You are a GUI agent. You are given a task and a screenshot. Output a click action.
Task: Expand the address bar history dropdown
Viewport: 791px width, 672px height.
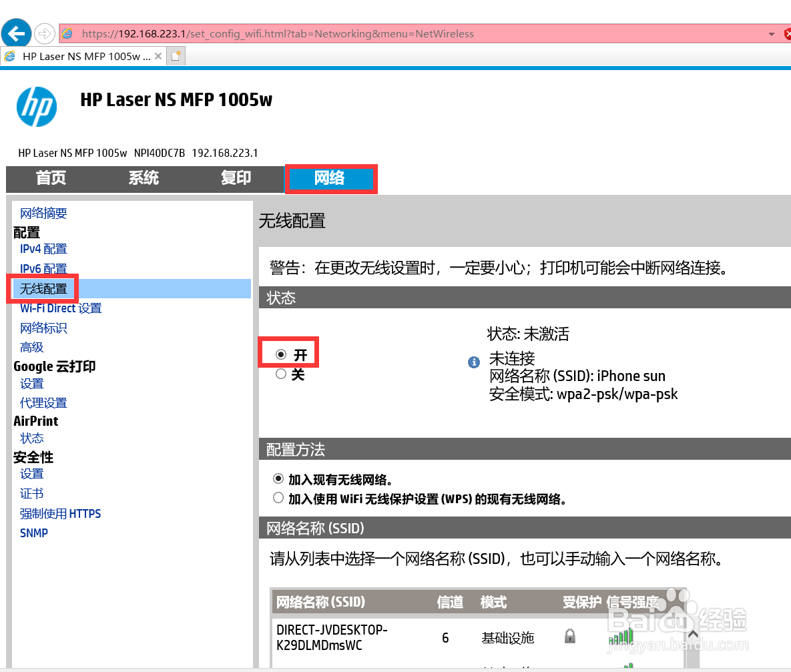pyautogui.click(x=772, y=34)
